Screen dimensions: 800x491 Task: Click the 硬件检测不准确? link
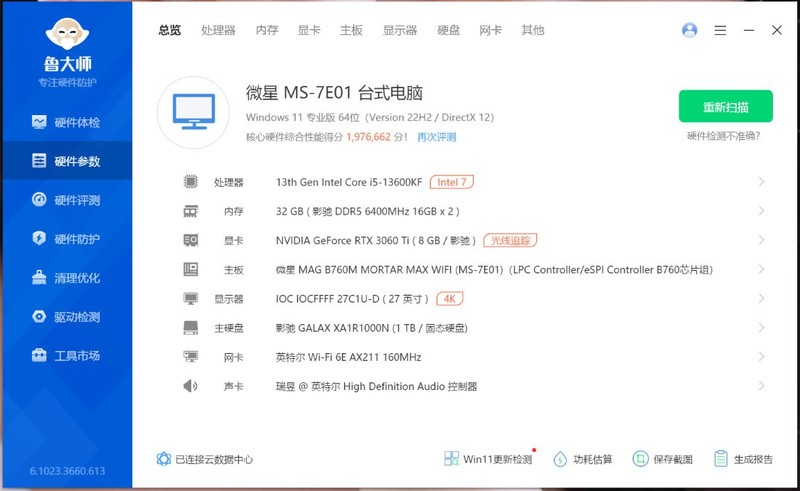723,136
